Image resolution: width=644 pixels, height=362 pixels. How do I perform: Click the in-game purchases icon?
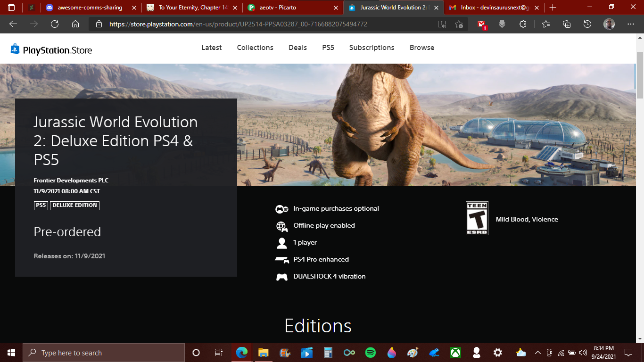click(x=282, y=209)
